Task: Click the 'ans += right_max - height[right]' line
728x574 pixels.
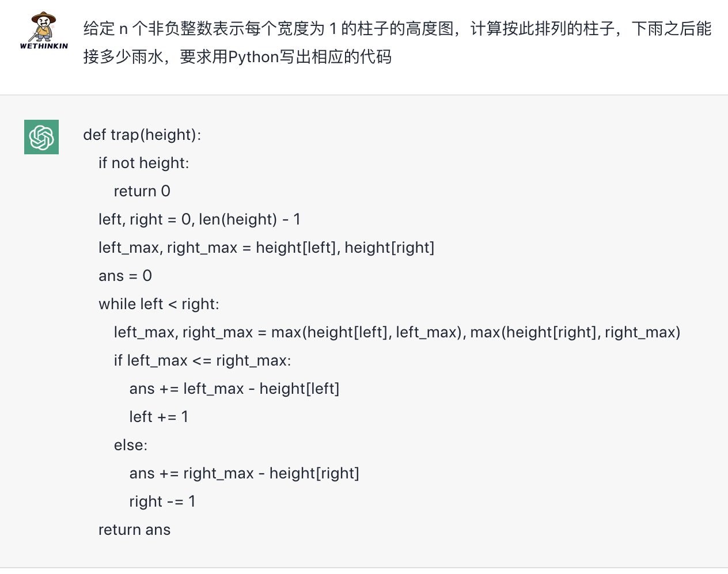Action: [244, 473]
